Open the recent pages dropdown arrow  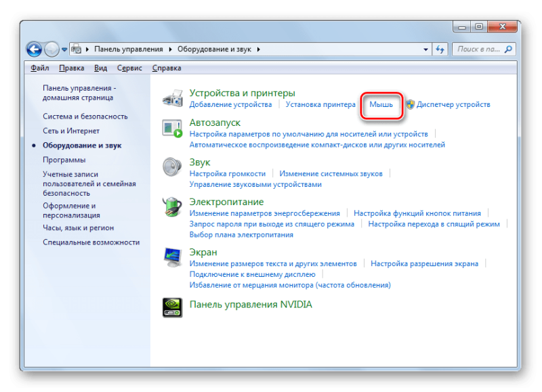(64, 49)
